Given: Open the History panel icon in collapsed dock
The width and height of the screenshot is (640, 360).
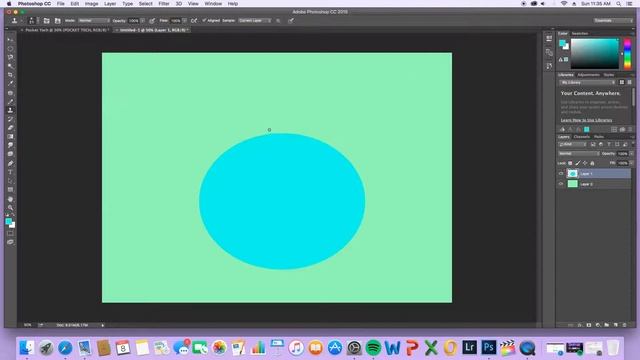Looking at the screenshot, I should click(x=549, y=65).
